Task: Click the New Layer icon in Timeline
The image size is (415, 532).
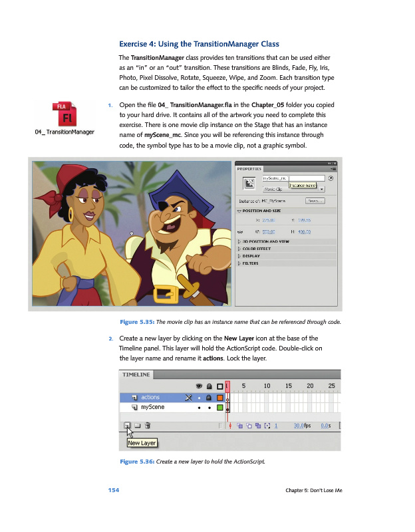Action: pyautogui.click(x=126, y=425)
